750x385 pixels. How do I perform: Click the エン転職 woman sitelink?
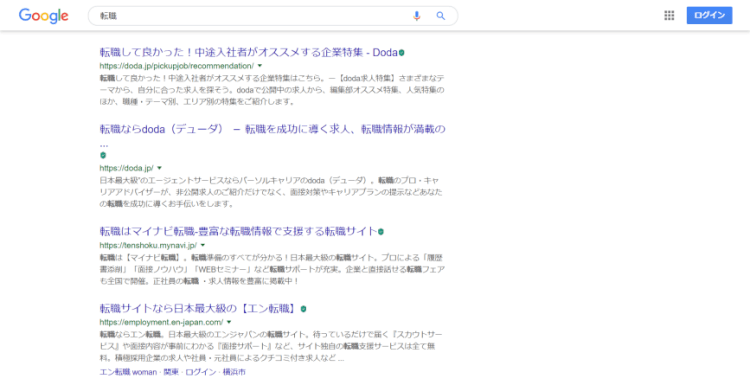click(x=128, y=372)
